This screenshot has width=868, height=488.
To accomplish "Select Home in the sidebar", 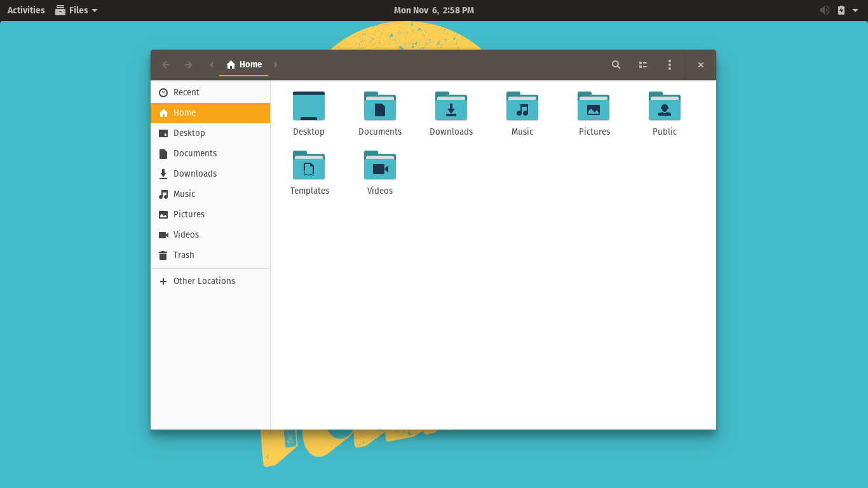I will 210,112.
